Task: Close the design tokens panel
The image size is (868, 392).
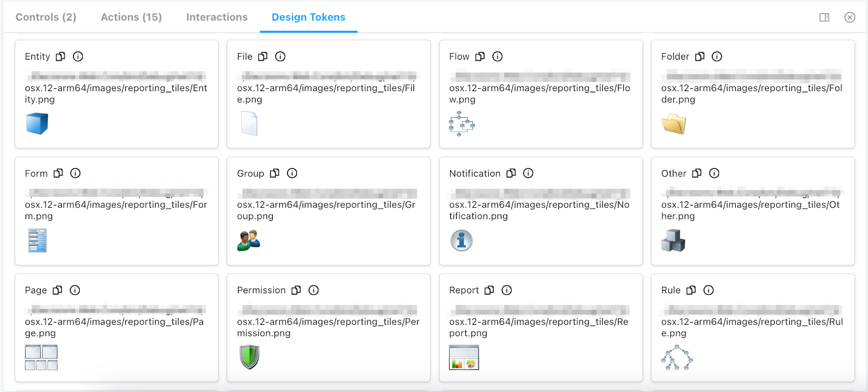Action: [x=850, y=17]
